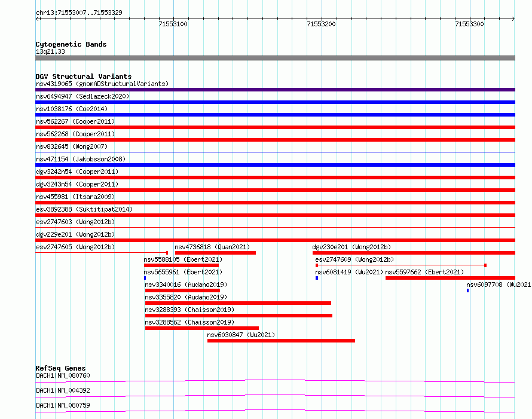Open variant nsv6494947 (Sedlazeck2020)

pyautogui.click(x=82, y=96)
